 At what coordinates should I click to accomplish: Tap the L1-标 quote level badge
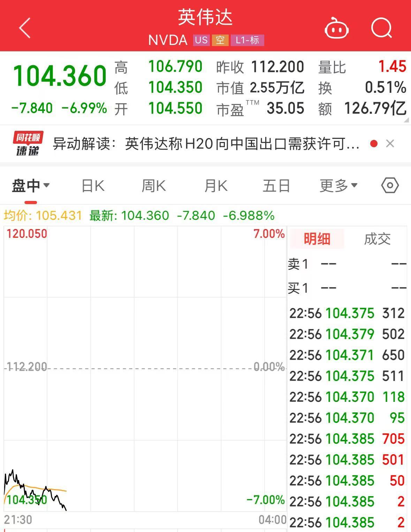(248, 40)
